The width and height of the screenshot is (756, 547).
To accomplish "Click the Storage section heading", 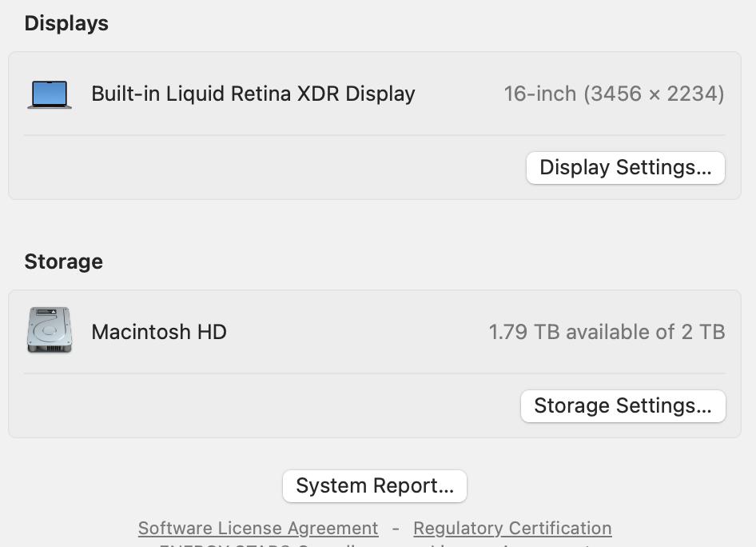I will point(64,262).
